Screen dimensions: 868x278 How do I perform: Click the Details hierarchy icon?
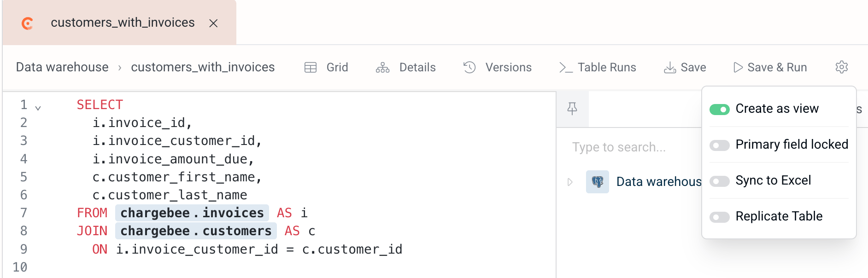point(382,68)
